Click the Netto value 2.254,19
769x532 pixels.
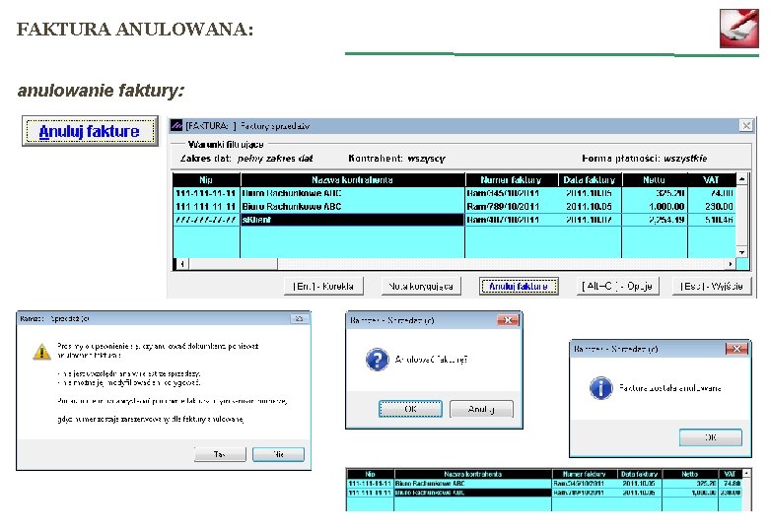pyautogui.click(x=666, y=220)
